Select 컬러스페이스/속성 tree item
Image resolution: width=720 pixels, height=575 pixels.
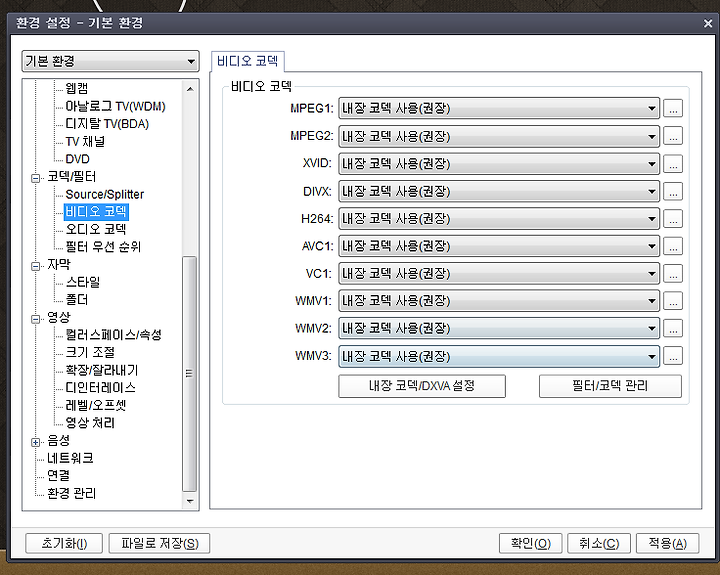pos(113,335)
